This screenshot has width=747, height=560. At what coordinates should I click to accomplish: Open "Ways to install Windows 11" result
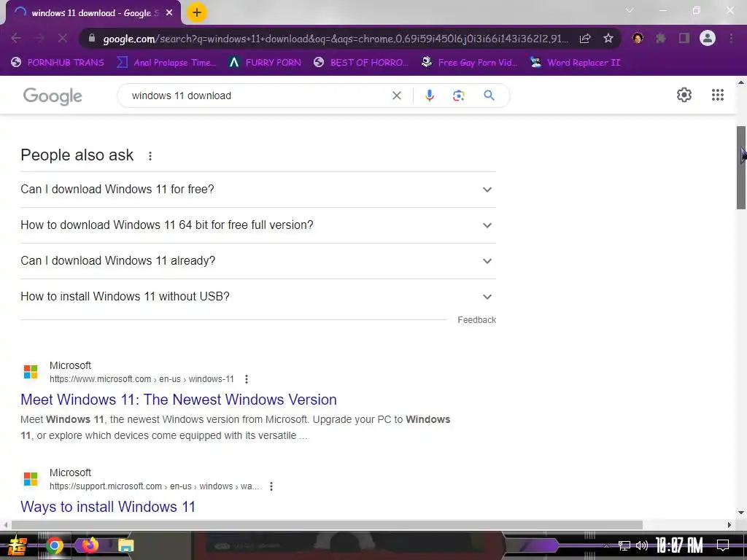point(108,507)
